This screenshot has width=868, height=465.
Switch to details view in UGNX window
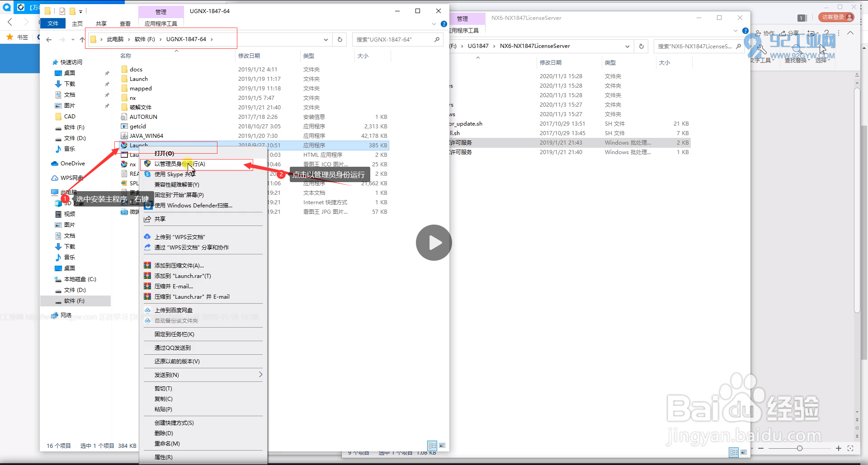point(433,446)
